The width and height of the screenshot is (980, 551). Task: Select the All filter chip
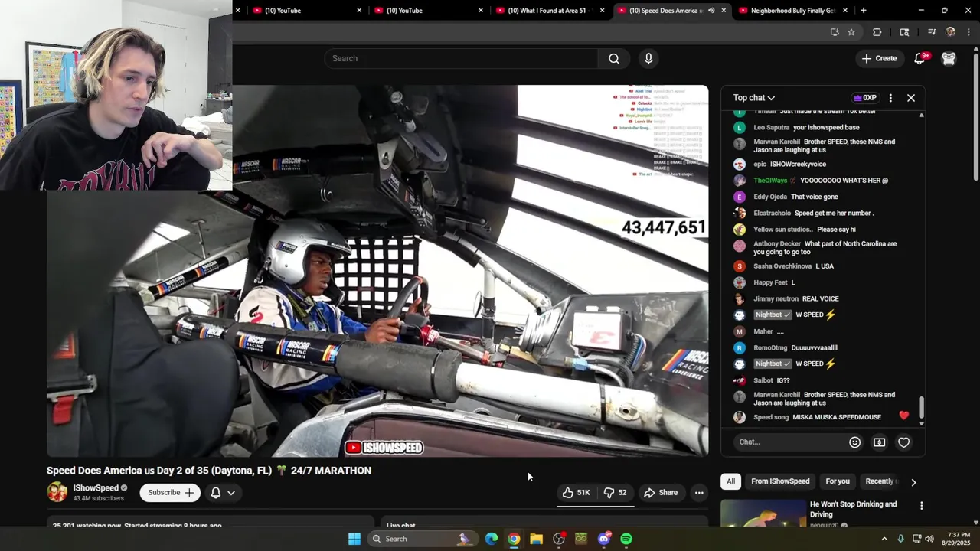pyautogui.click(x=730, y=481)
